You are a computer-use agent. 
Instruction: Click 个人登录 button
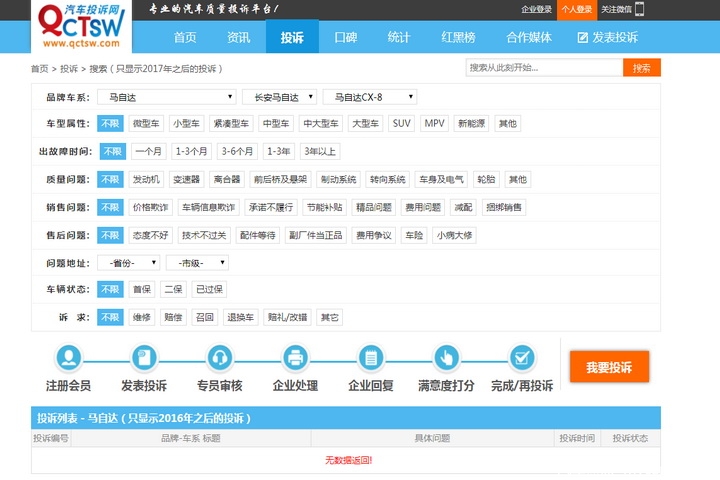[577, 10]
